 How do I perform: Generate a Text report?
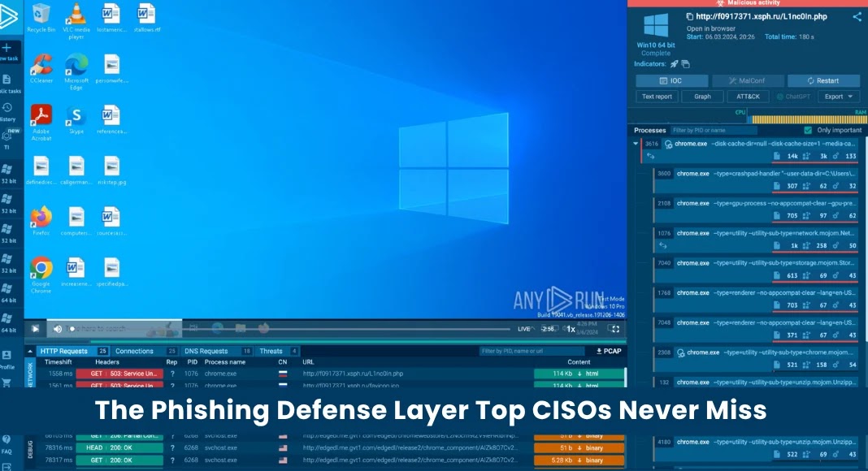[x=657, y=96]
